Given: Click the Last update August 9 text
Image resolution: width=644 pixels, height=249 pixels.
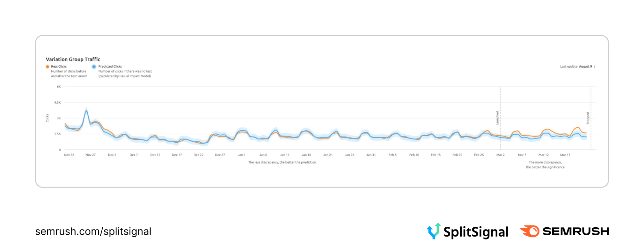Looking at the screenshot, I should (576, 67).
